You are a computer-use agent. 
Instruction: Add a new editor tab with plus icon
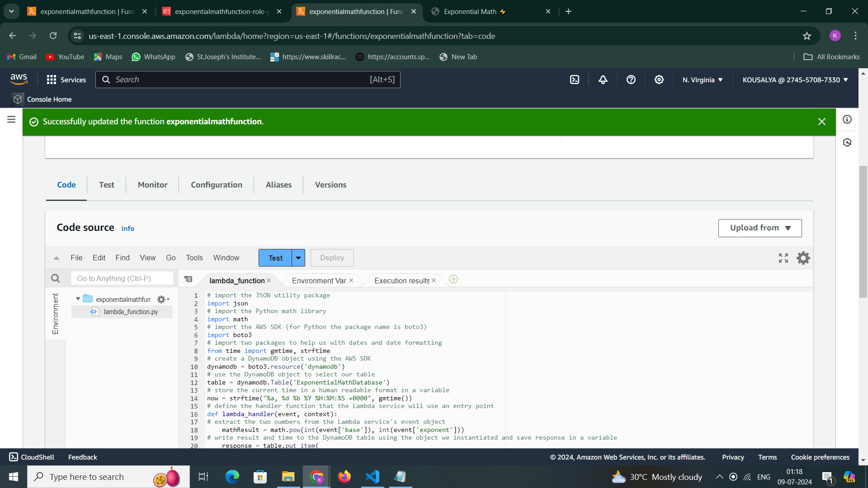coord(453,280)
